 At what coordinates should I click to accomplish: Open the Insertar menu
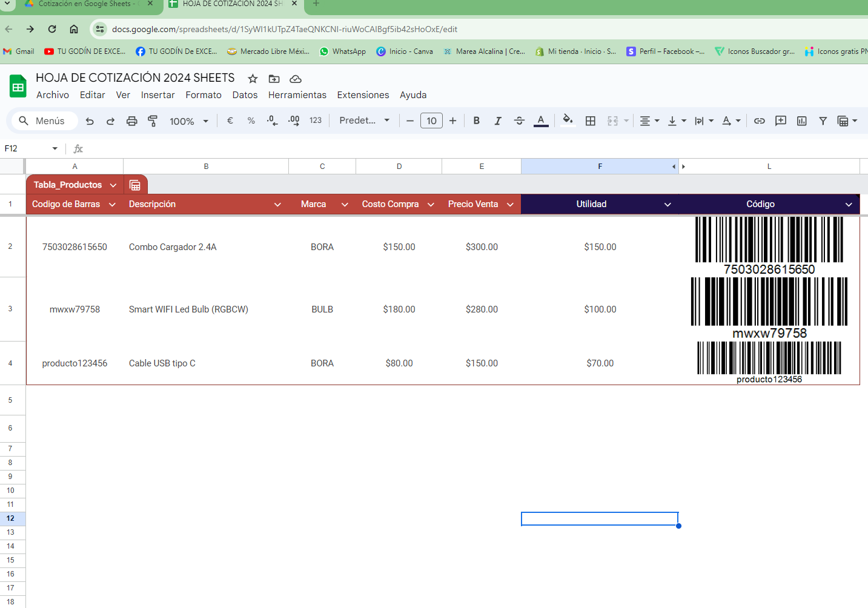click(x=157, y=95)
